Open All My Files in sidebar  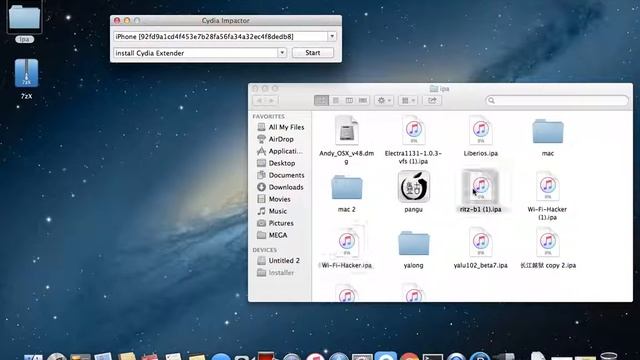click(x=280, y=127)
